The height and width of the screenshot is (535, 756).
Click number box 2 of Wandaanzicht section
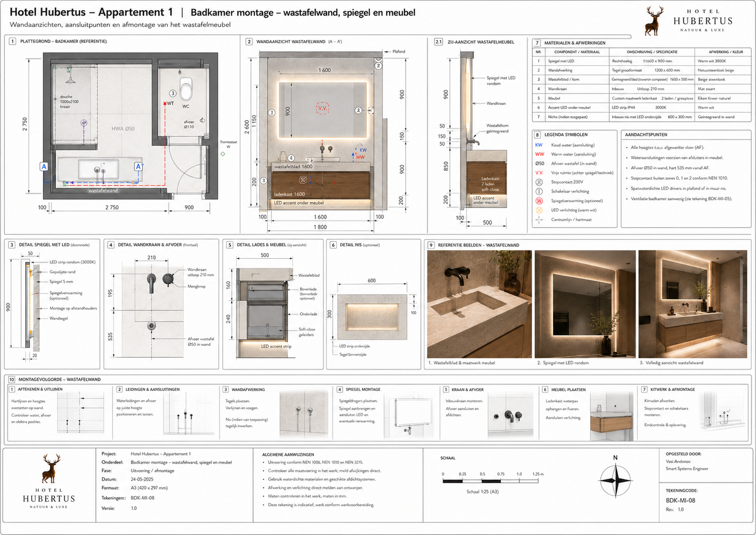click(249, 42)
